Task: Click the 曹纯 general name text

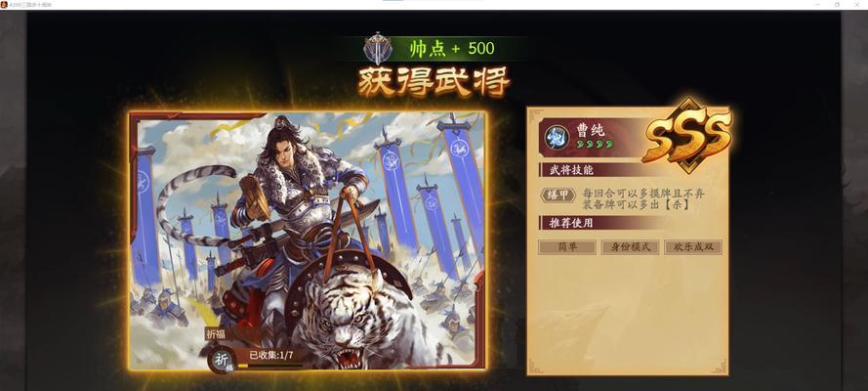Action: click(x=591, y=130)
